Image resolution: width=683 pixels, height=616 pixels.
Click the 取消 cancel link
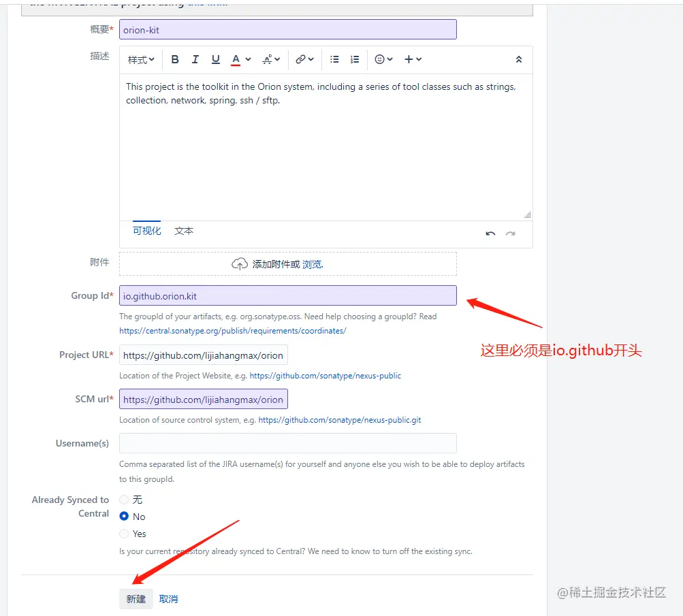click(x=168, y=599)
